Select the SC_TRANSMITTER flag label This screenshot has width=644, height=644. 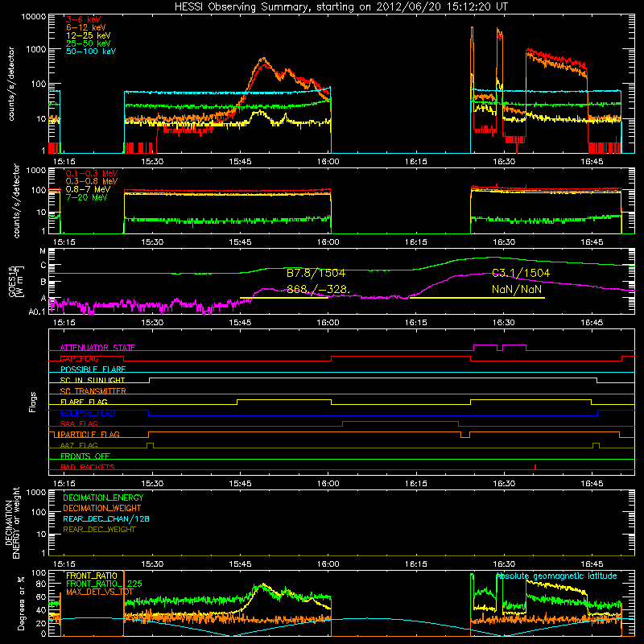93,390
